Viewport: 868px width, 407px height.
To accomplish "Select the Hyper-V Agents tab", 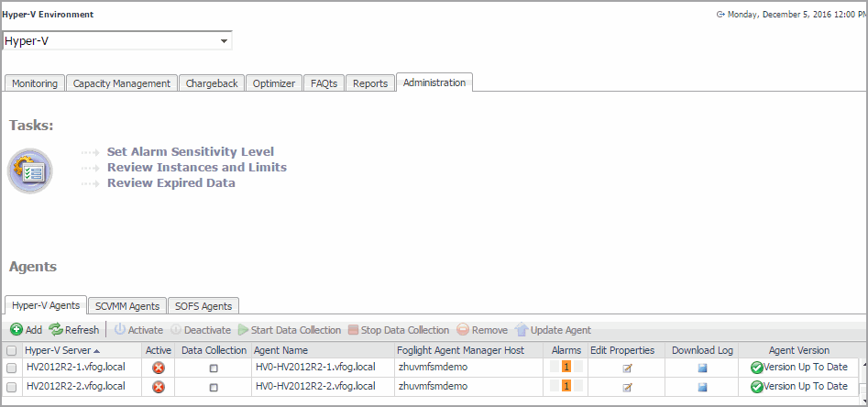I will click(x=46, y=305).
